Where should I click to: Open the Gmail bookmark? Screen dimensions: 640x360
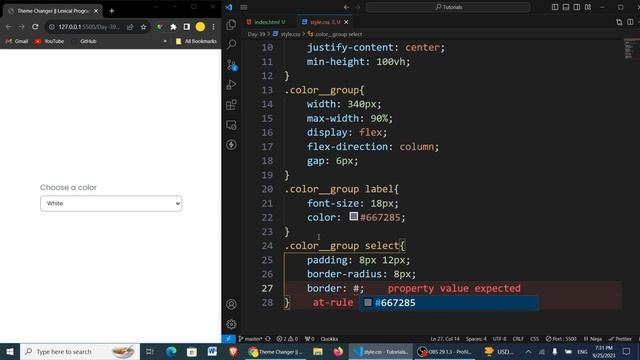click(x=17, y=41)
